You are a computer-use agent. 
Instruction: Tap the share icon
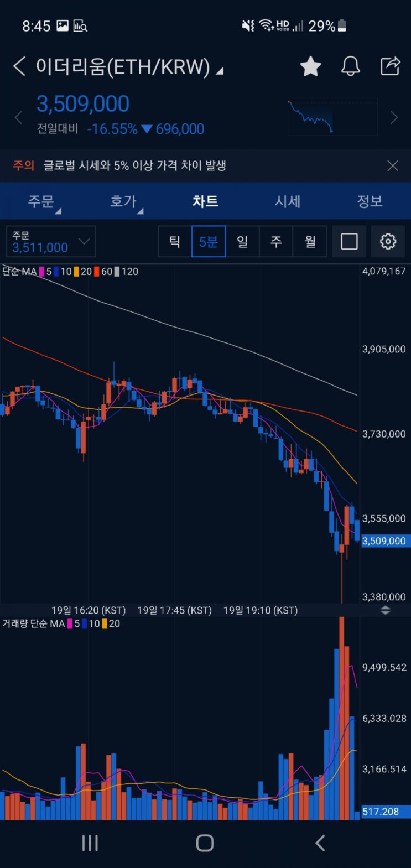(391, 66)
